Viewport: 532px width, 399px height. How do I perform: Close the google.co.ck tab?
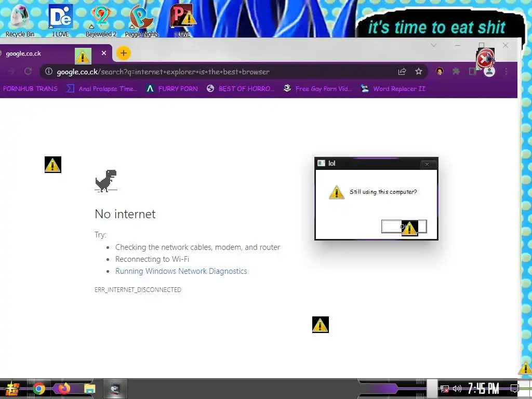click(104, 54)
